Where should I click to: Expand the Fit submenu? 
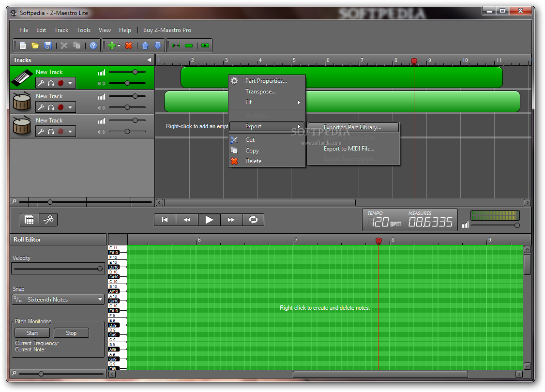click(267, 102)
